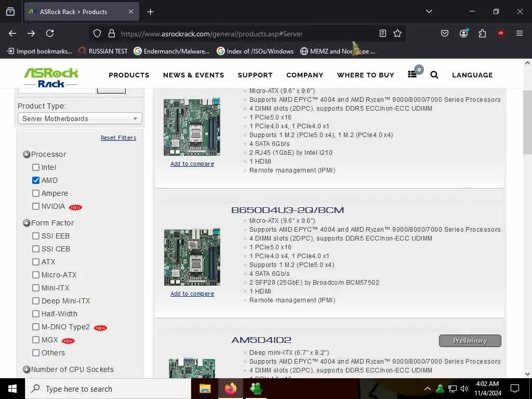Check the Deep Mini-ITX form factor
This screenshot has height=399, width=532.
(x=36, y=301)
